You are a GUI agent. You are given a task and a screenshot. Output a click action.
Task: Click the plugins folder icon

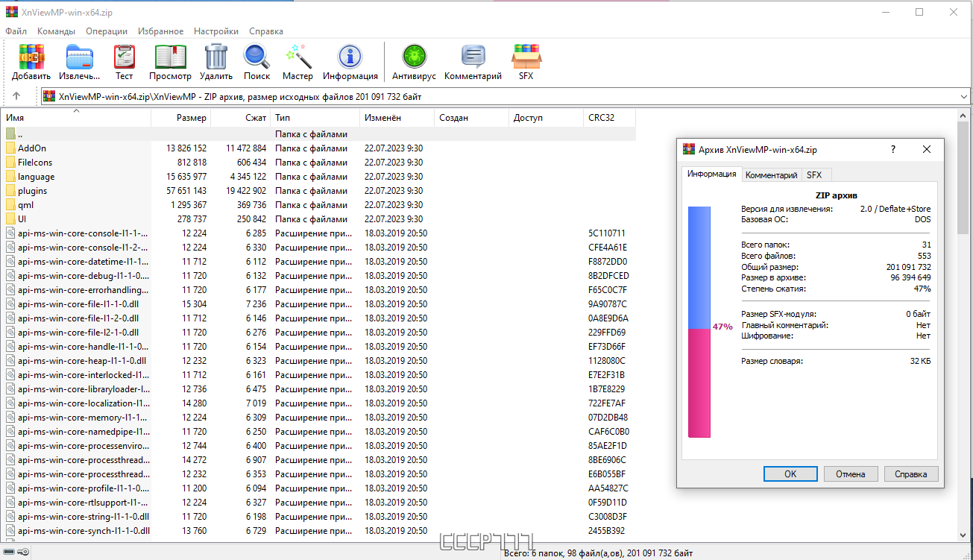click(10, 191)
